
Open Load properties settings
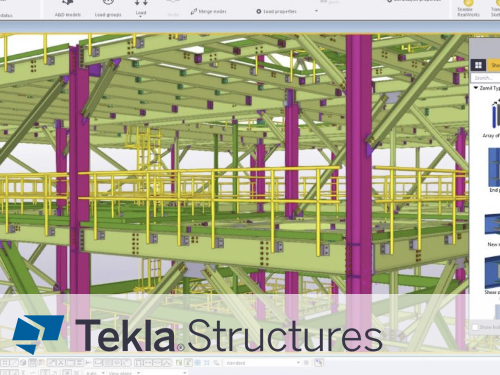tap(276, 12)
